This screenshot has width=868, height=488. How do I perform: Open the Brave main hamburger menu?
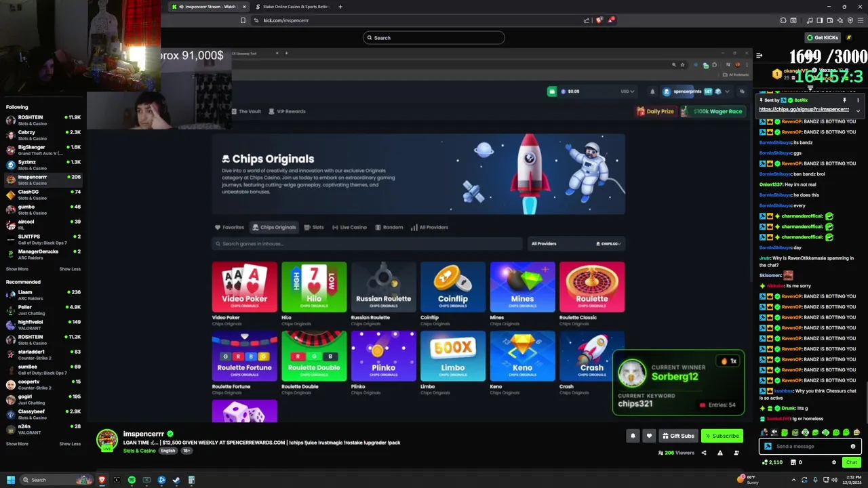click(860, 20)
